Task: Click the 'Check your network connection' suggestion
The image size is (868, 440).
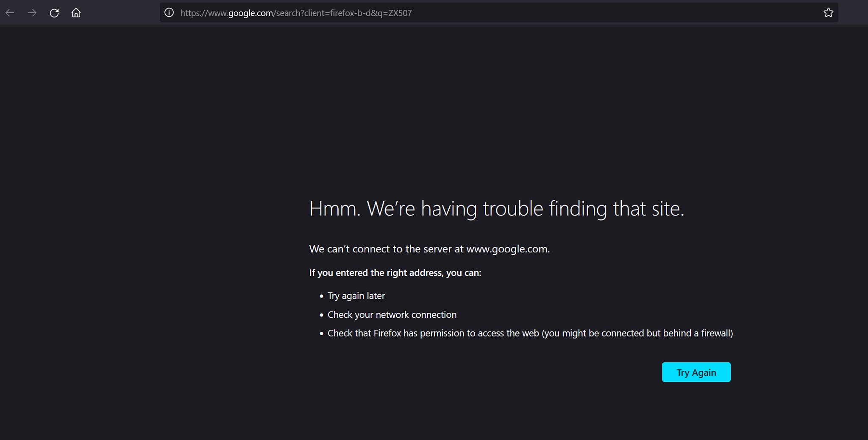Action: 392,315
